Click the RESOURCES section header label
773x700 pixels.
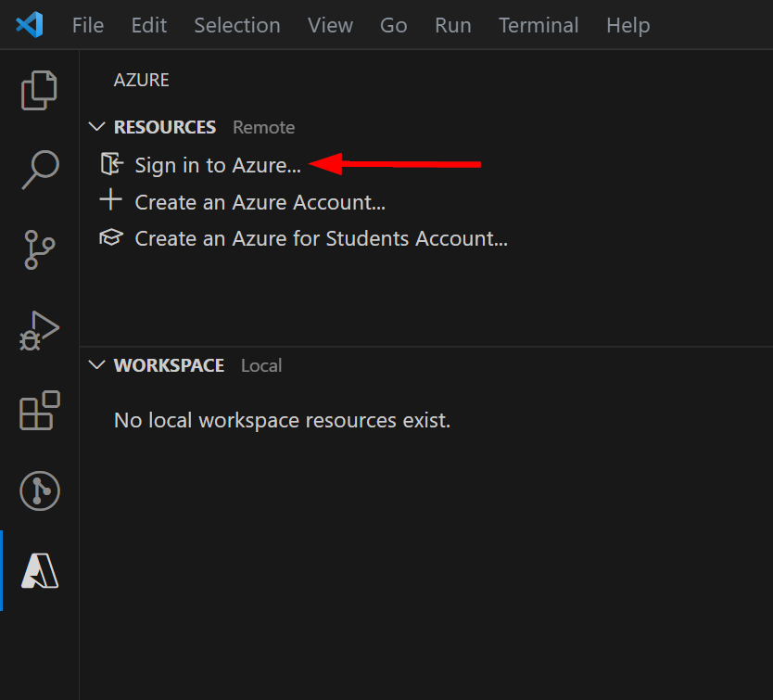click(x=165, y=127)
